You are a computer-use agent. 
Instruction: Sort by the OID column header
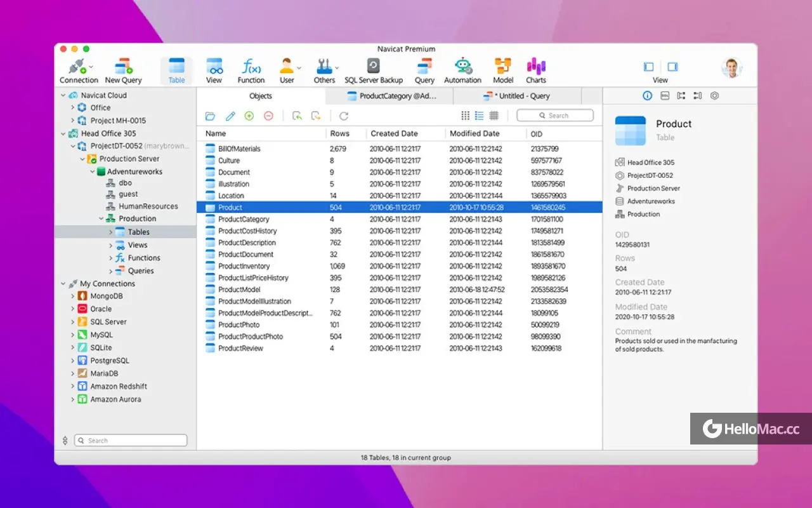[x=564, y=134]
